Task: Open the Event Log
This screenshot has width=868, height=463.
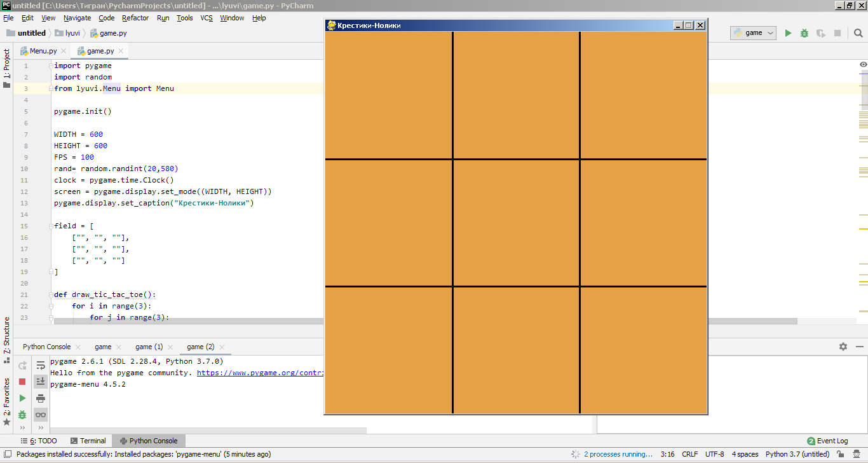Action: point(827,441)
